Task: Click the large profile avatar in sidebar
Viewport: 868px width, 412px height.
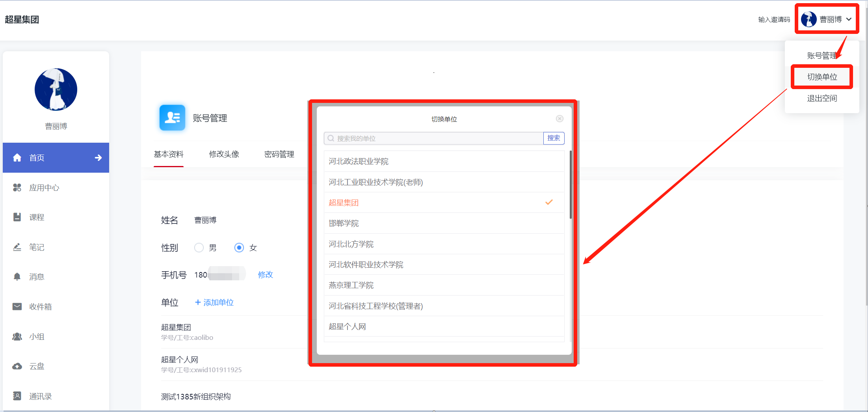Action: [x=56, y=89]
